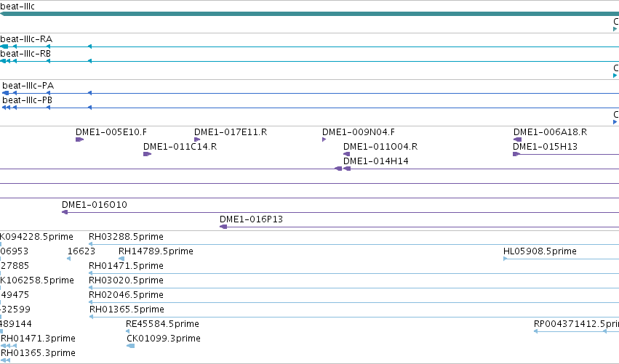
Task: Click the RH03288.5prime EST label
Action: (x=126, y=237)
